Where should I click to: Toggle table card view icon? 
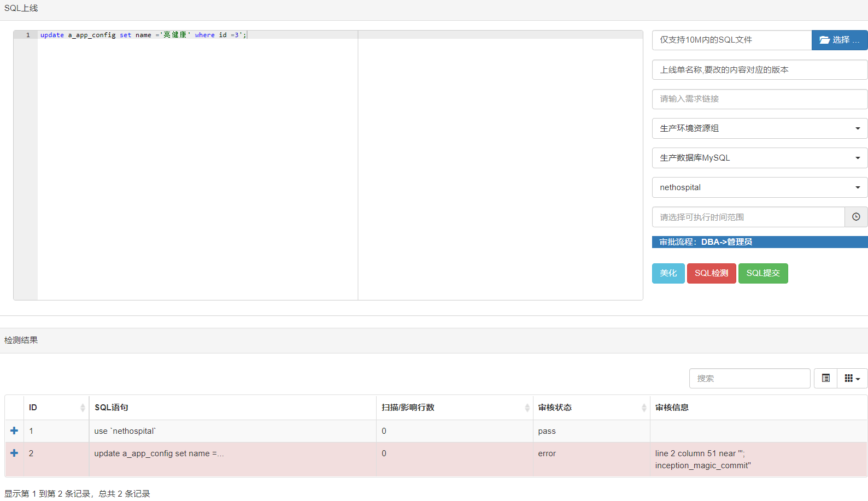click(825, 378)
